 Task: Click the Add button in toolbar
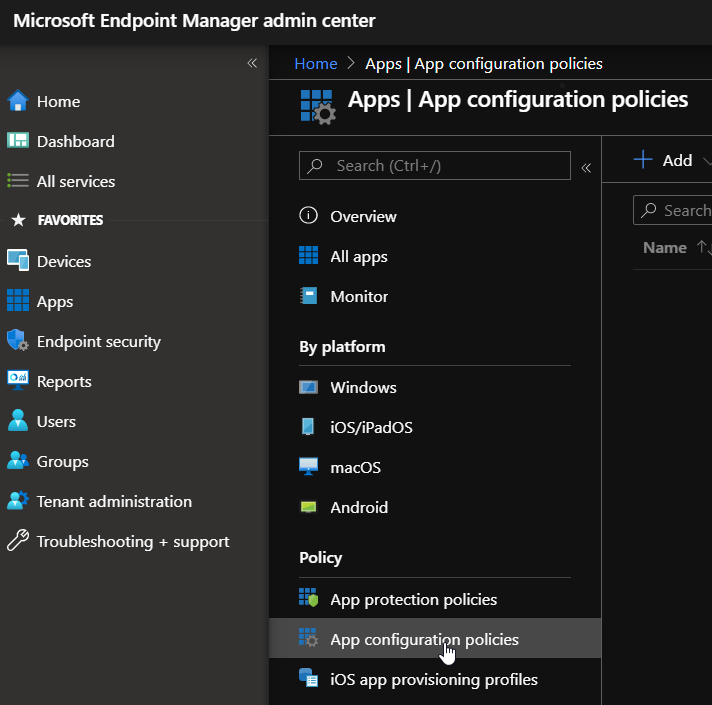(x=665, y=160)
